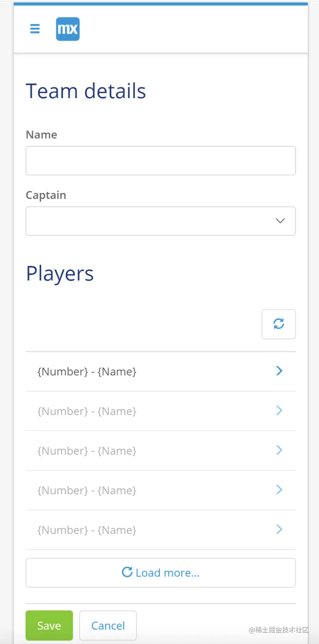Click the Name field label
Viewport: 319px width, 644px height.
(42, 135)
